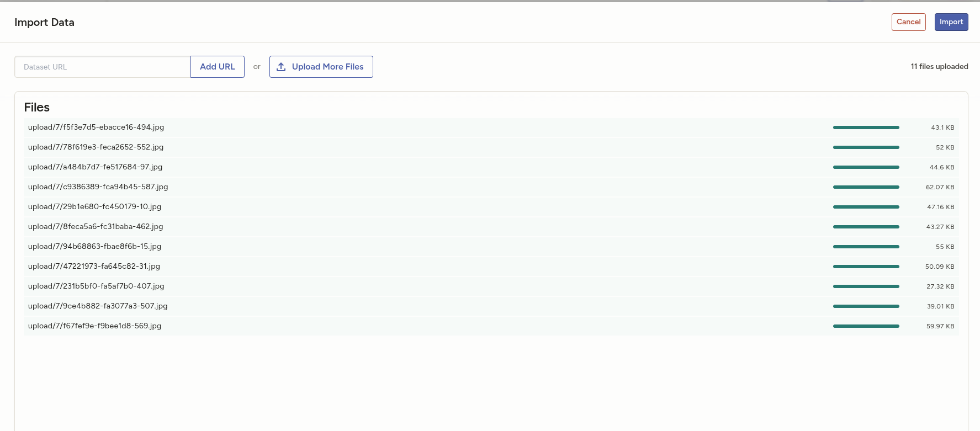Click the 8feca5a6-fc31baba-462.jpg file name
980x431 pixels.
[x=96, y=227]
